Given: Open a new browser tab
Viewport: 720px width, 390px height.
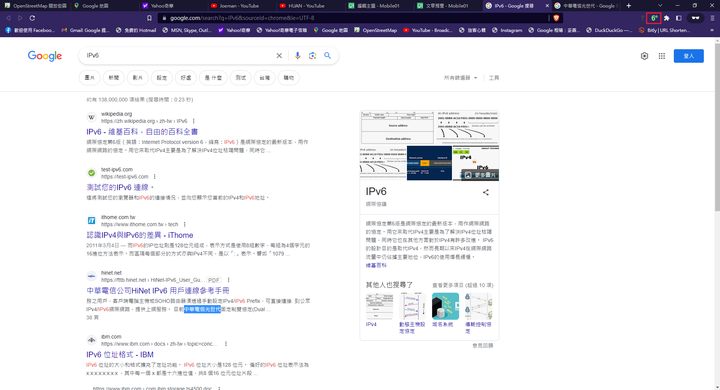Looking at the screenshot, I should pos(629,6).
